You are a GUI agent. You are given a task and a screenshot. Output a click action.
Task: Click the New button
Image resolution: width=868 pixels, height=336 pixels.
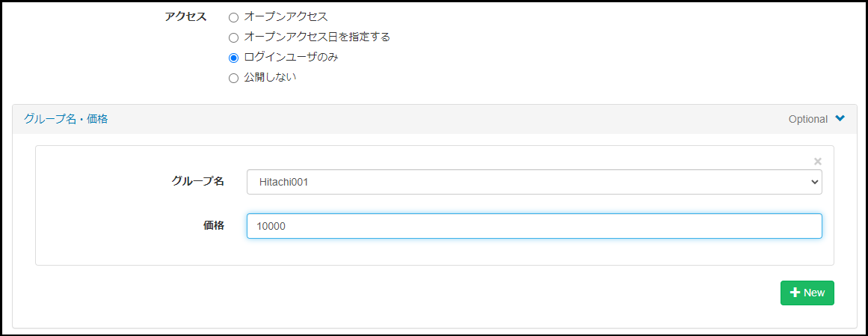[807, 293]
